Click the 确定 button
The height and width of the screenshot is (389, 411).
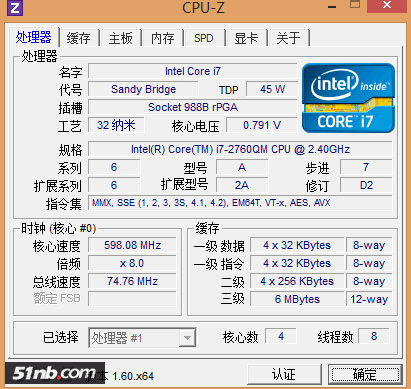point(365,375)
